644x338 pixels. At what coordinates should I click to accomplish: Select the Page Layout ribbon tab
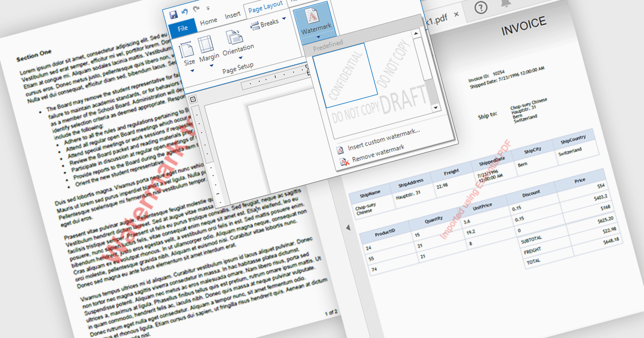tap(266, 6)
